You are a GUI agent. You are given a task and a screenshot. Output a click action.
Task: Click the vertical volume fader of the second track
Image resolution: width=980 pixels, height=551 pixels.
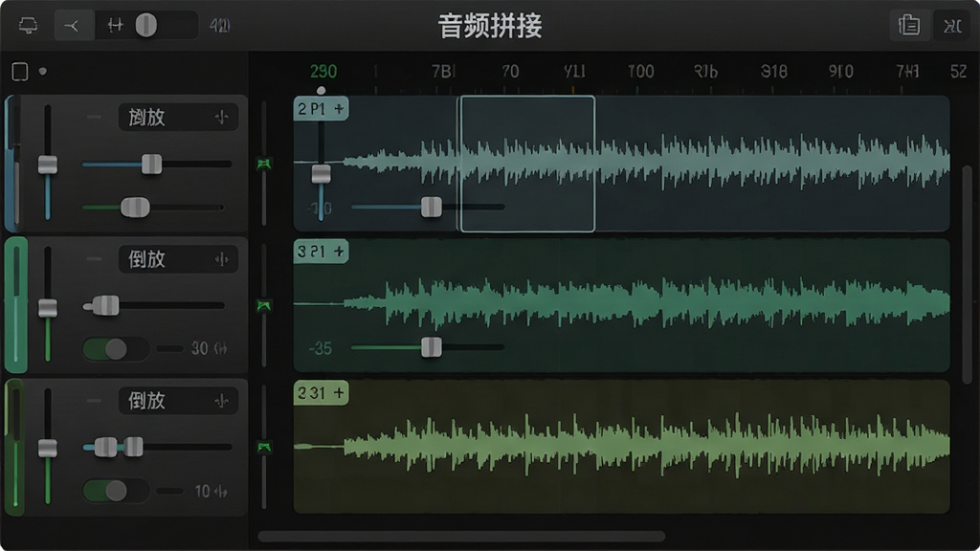48,308
